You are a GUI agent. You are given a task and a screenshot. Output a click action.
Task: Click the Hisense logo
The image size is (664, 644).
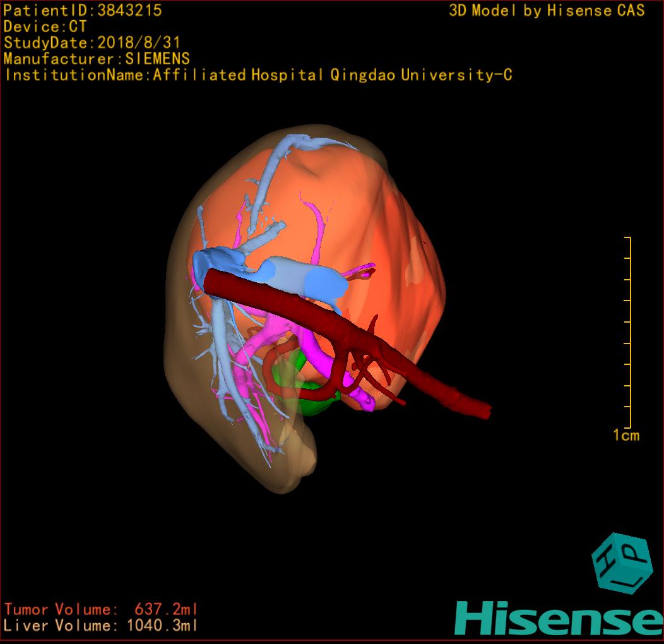point(559,618)
